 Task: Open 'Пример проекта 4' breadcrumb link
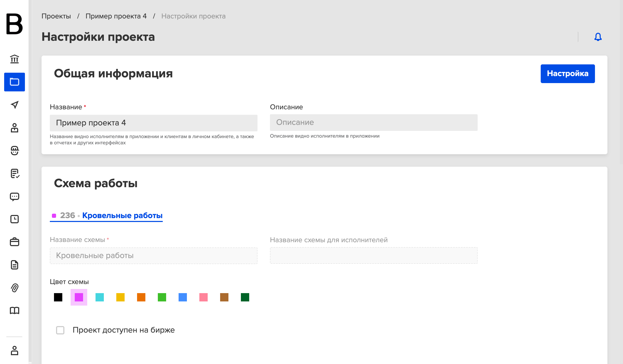[x=116, y=16]
